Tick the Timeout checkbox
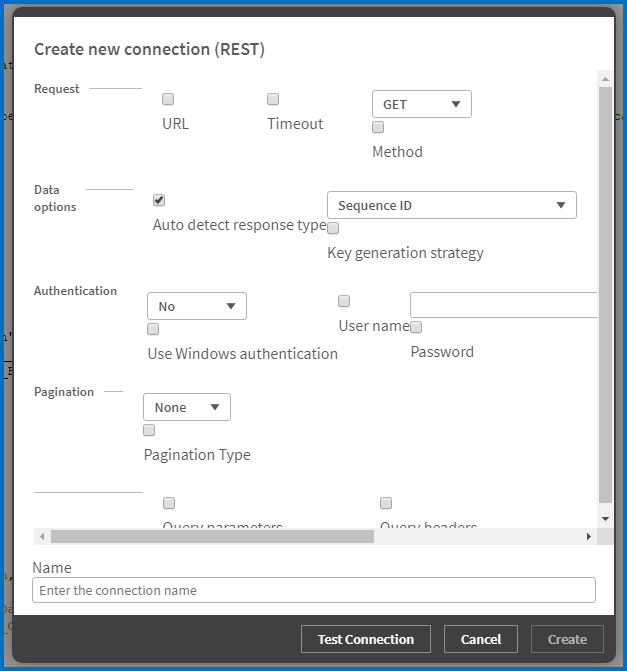Screen dimensions: 627x671 click(x=273, y=99)
